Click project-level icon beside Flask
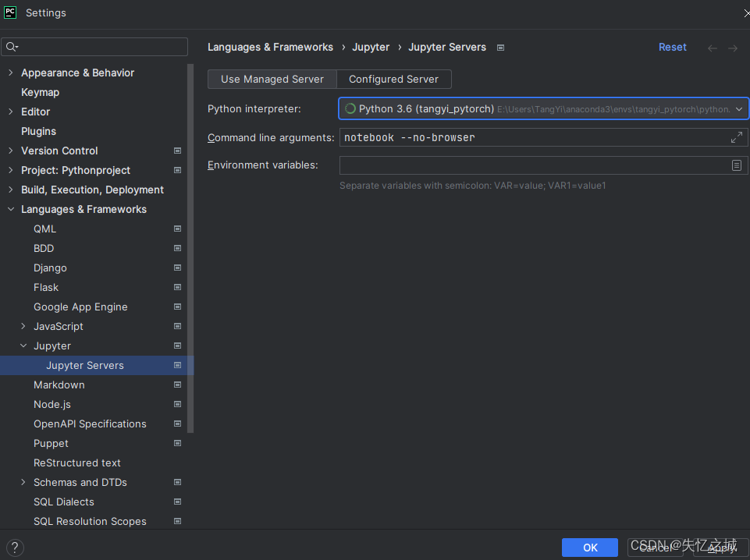Screen dimensions: 750x560 click(x=177, y=287)
